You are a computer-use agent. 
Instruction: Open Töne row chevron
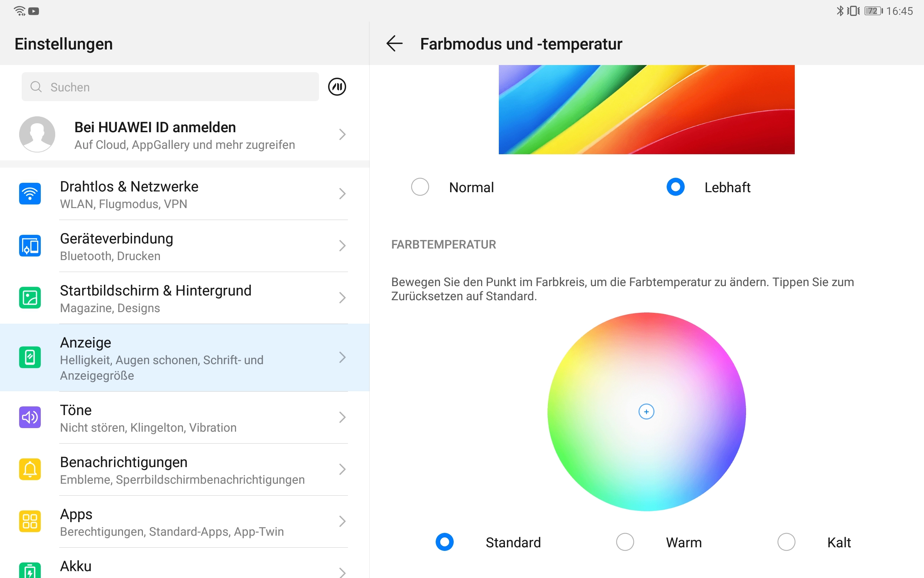pos(343,417)
